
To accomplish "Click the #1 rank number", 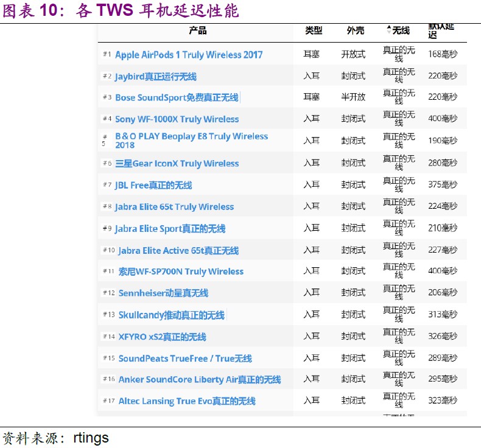I will coord(107,54).
